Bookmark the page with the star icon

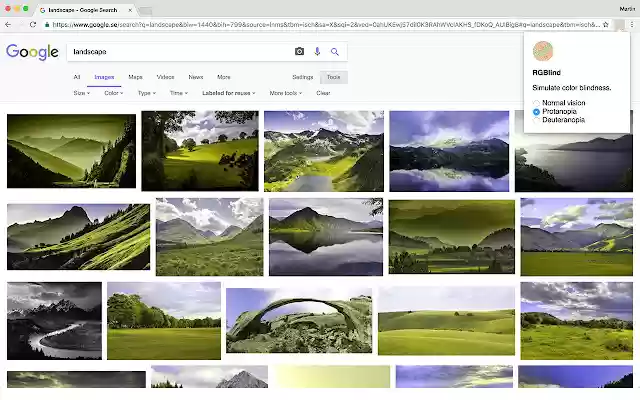606,24
